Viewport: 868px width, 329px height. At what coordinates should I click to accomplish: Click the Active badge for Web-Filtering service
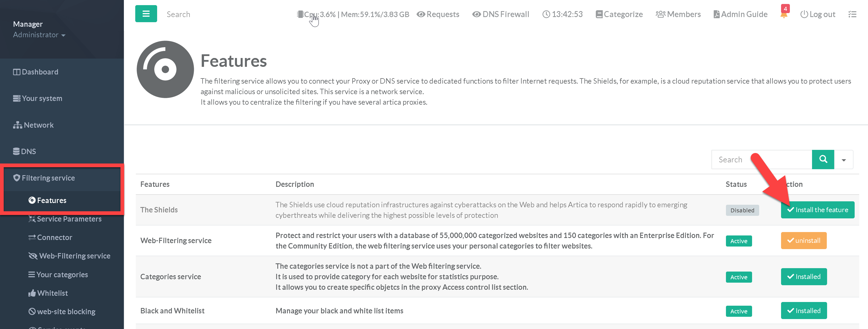[x=739, y=241]
